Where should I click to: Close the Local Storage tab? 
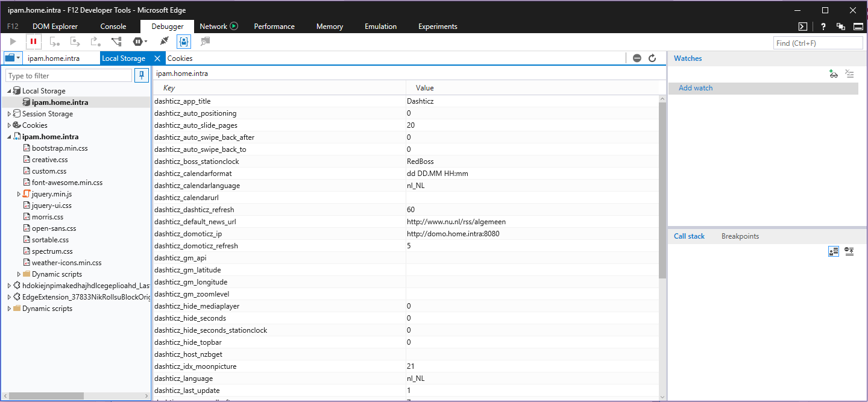coord(157,58)
